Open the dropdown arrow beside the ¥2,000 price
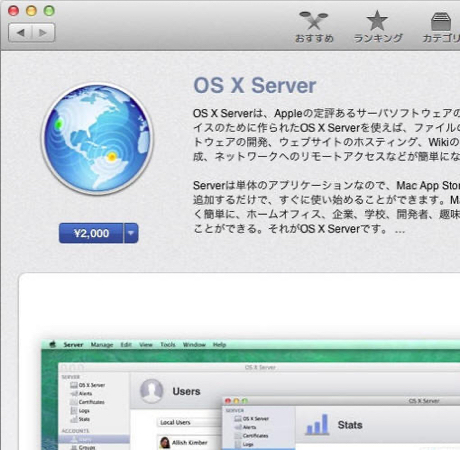The width and height of the screenshot is (460, 450). (x=131, y=233)
